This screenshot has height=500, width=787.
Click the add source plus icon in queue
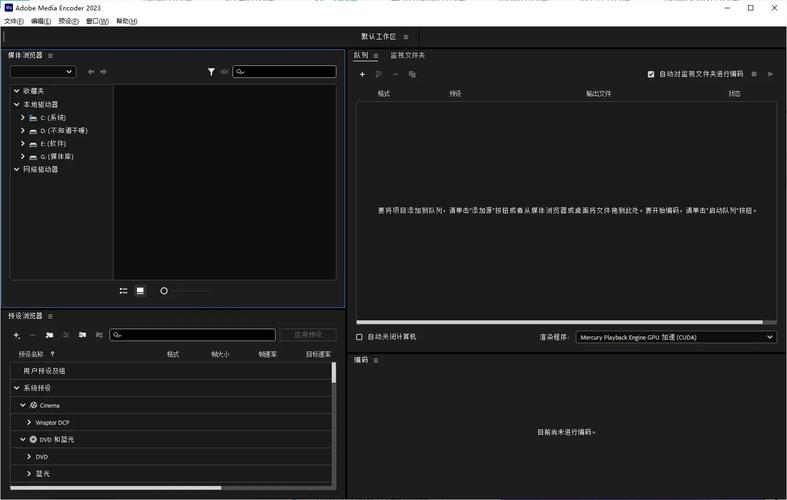coord(362,74)
